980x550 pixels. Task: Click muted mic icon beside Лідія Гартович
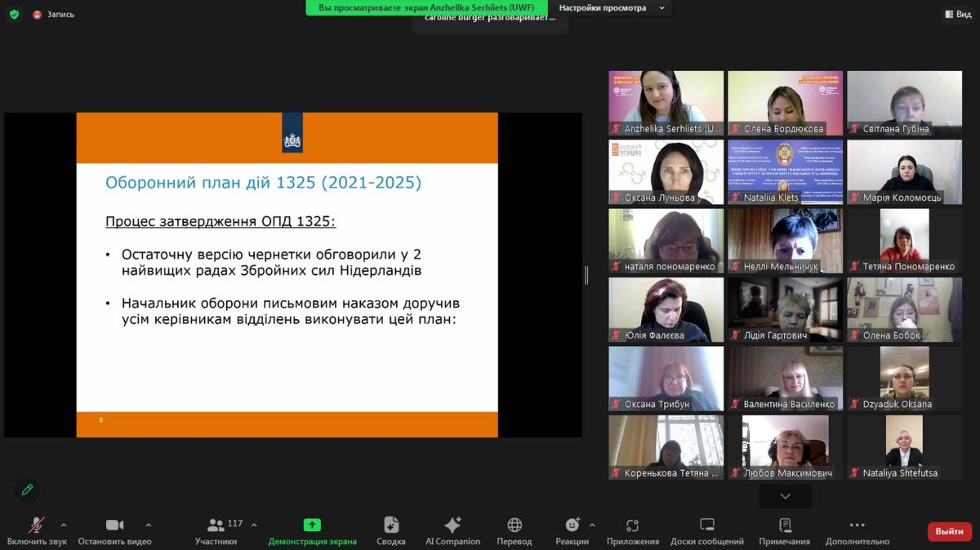[x=736, y=335]
